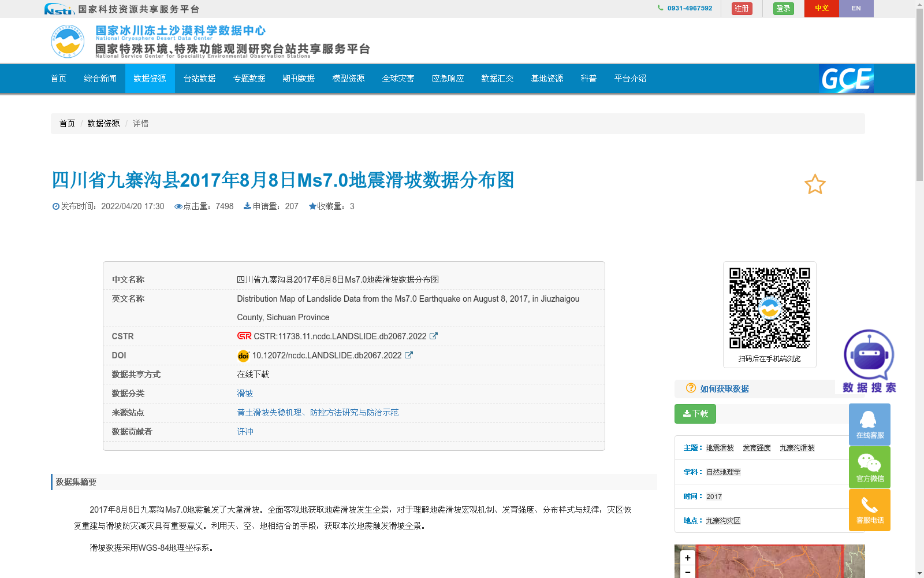Go to 数据资源 in the breadcrumb
This screenshot has height=578, width=924.
pos(103,124)
